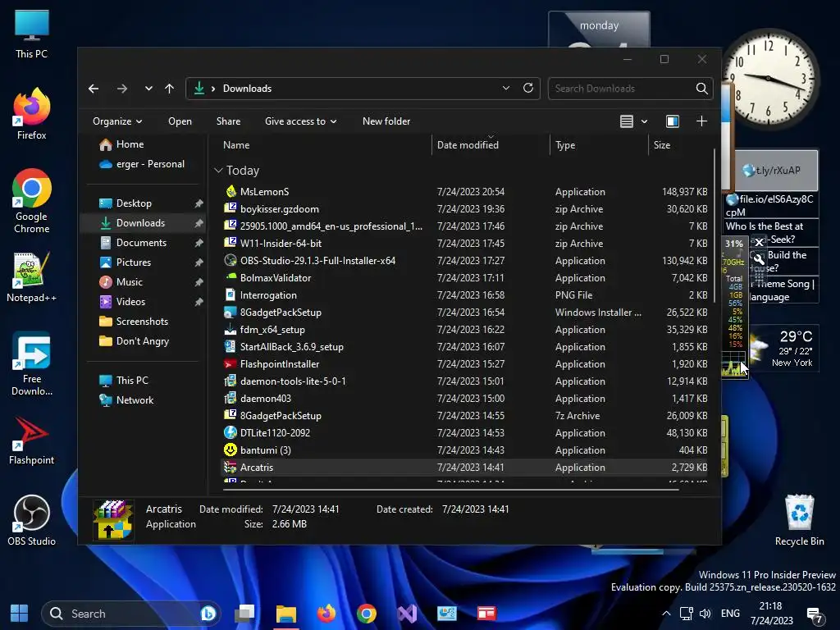840x630 pixels.
Task: Create a New folder
Action: click(386, 121)
